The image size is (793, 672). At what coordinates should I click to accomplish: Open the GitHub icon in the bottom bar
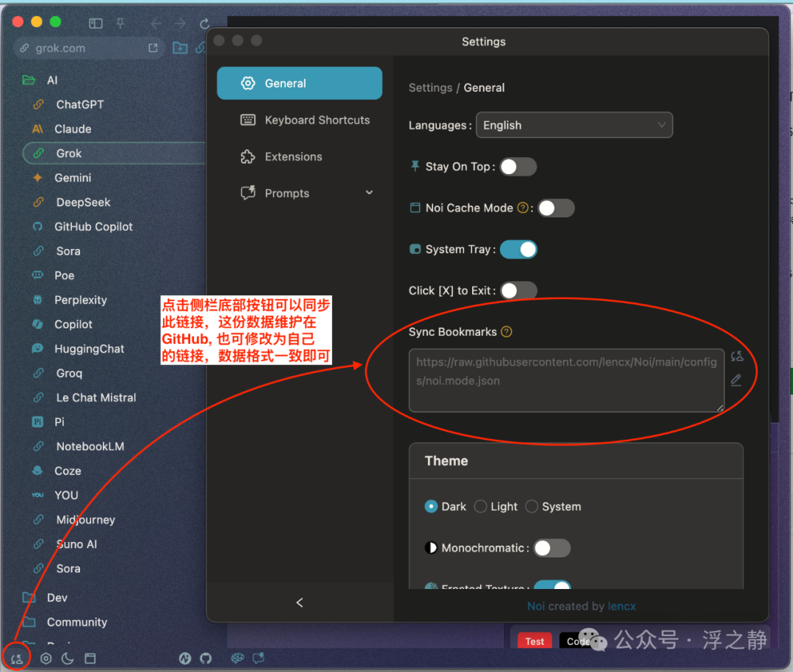206,658
